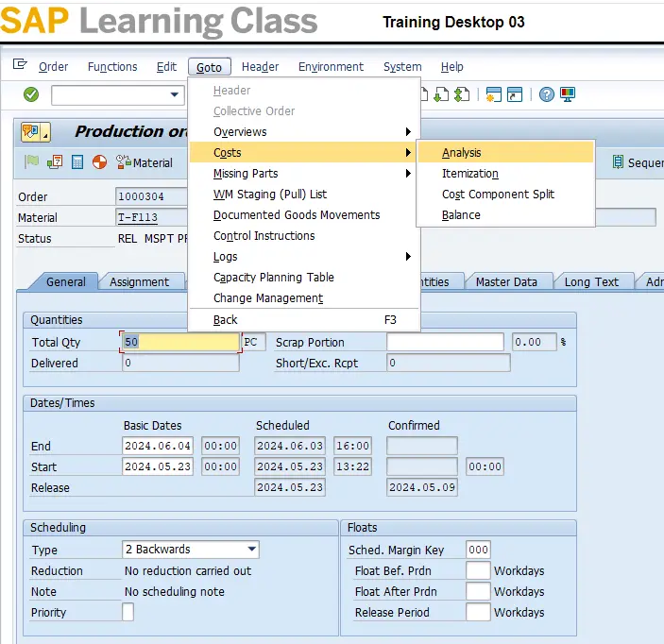Switch to the Assignment tab
The image size is (664, 644).
click(x=139, y=281)
